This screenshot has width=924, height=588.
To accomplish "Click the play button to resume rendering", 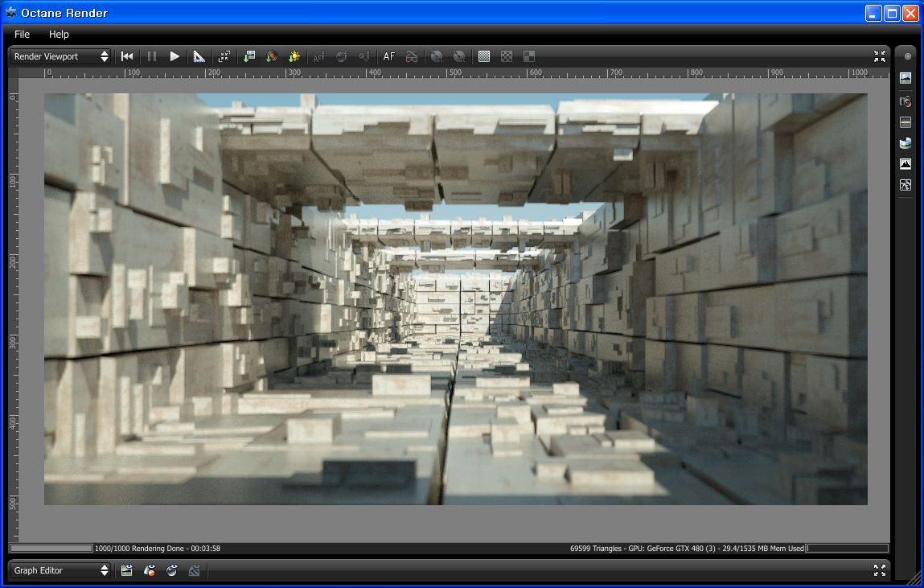I will pos(175,56).
